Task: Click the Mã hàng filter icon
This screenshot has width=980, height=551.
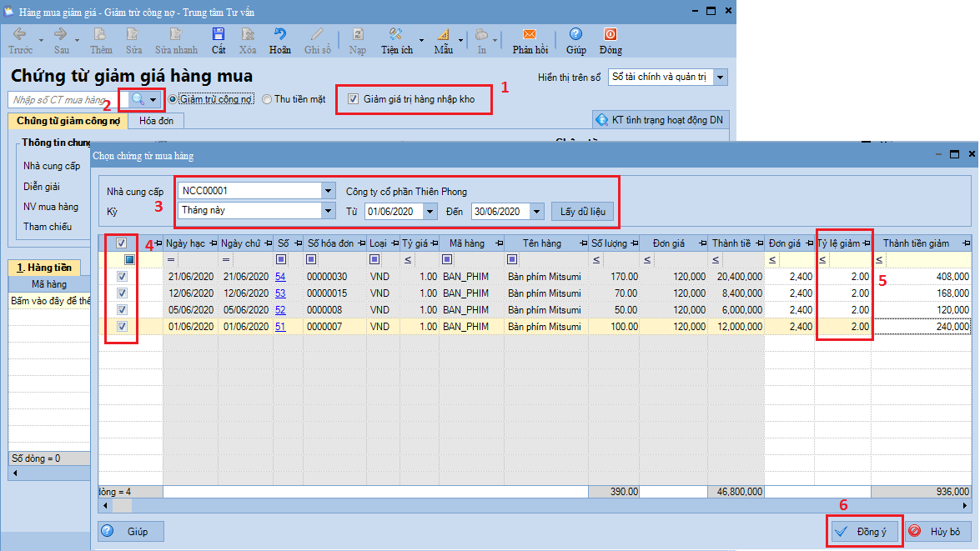Action: 447,259
